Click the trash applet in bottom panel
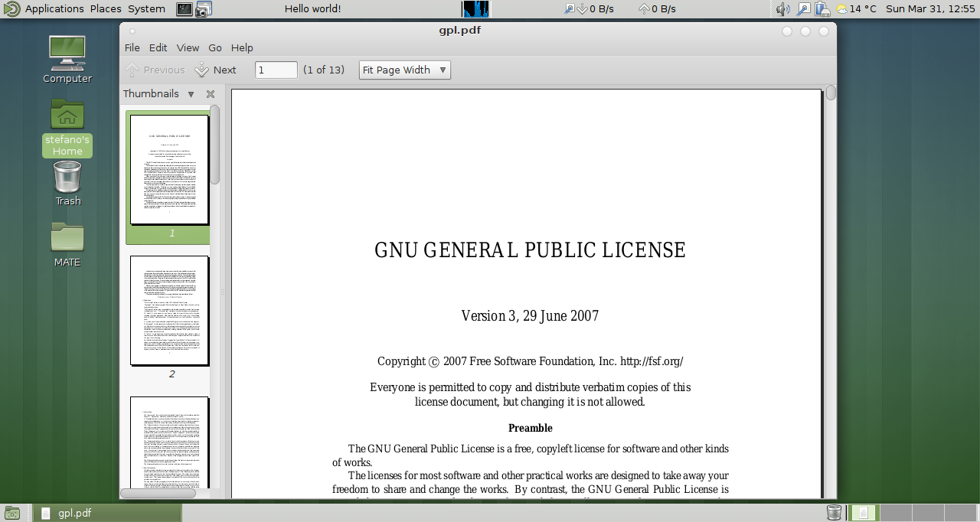Screen dimensions: 980x522 (834, 513)
